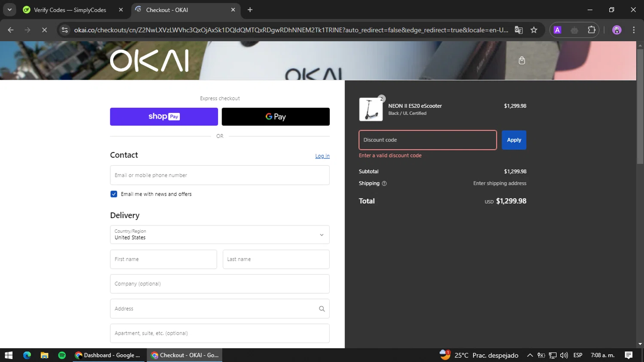Open the Chrome profile avatar
The width and height of the screenshot is (644, 362).
coord(617,30)
